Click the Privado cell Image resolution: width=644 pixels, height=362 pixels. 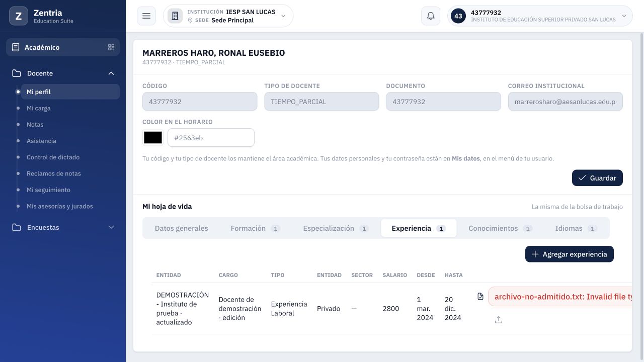click(329, 309)
